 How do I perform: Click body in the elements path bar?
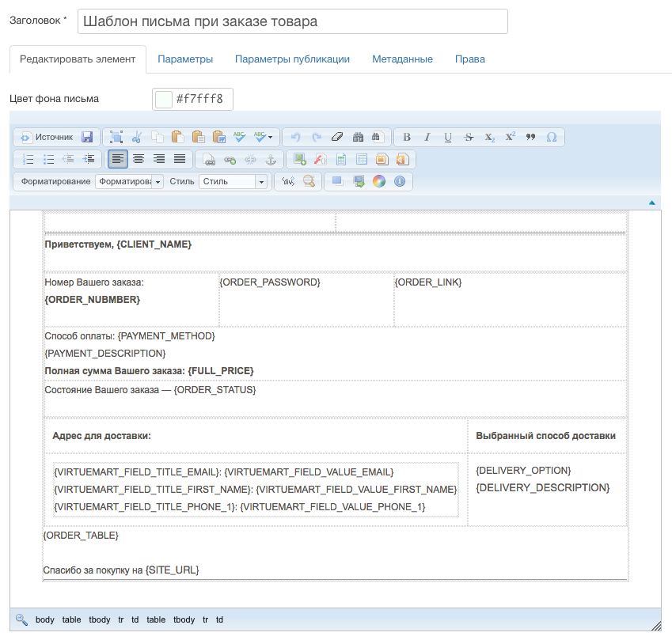(45, 620)
